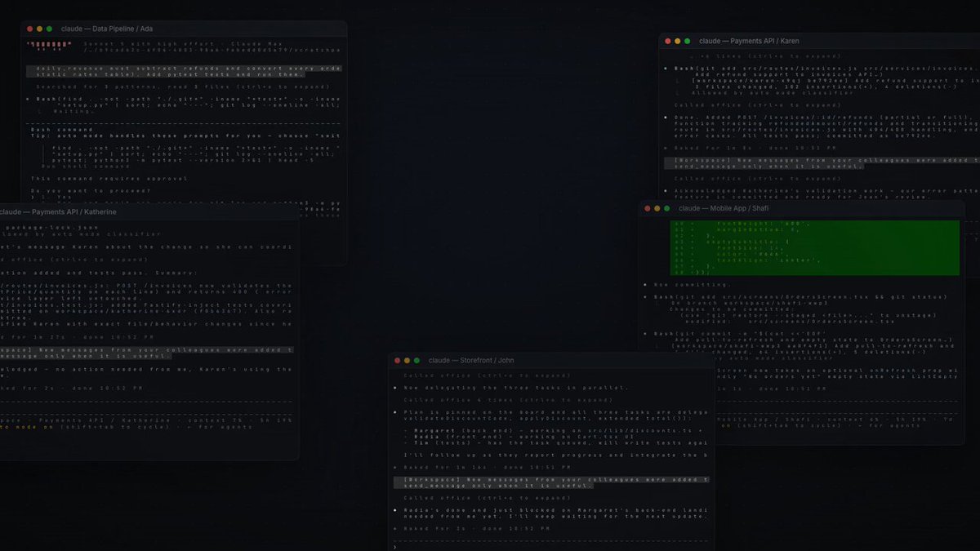
Task: Focus the prompt input in Storefront / John
Action: tap(552, 546)
